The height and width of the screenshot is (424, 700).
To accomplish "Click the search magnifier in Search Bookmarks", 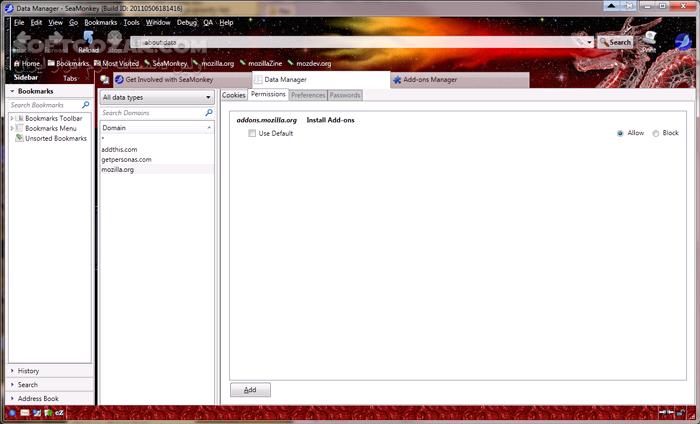I will (x=86, y=104).
